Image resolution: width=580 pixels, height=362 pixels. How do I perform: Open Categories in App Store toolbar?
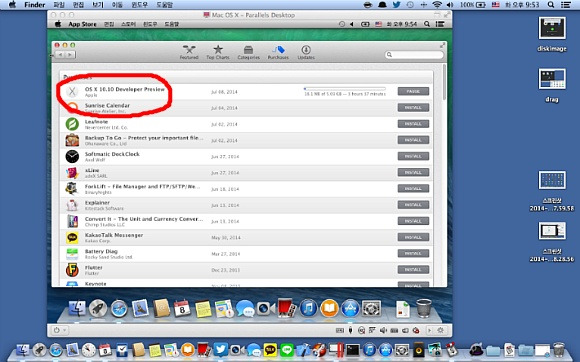tap(248, 53)
